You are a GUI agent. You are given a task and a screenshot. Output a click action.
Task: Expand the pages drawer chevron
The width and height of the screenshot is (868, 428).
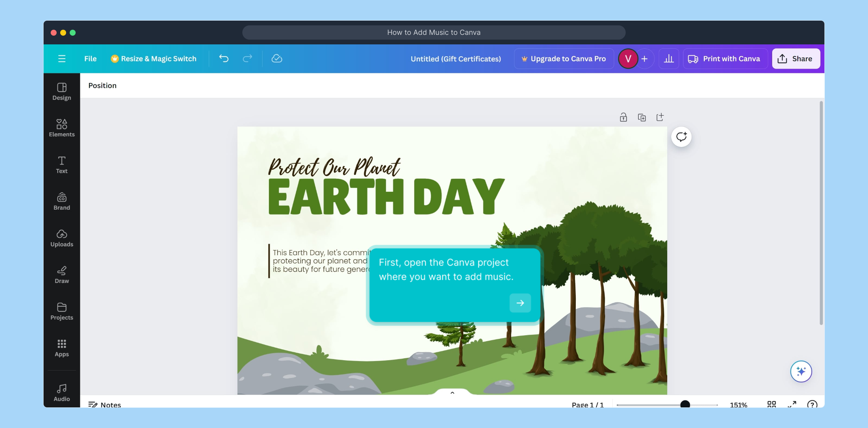(452, 393)
